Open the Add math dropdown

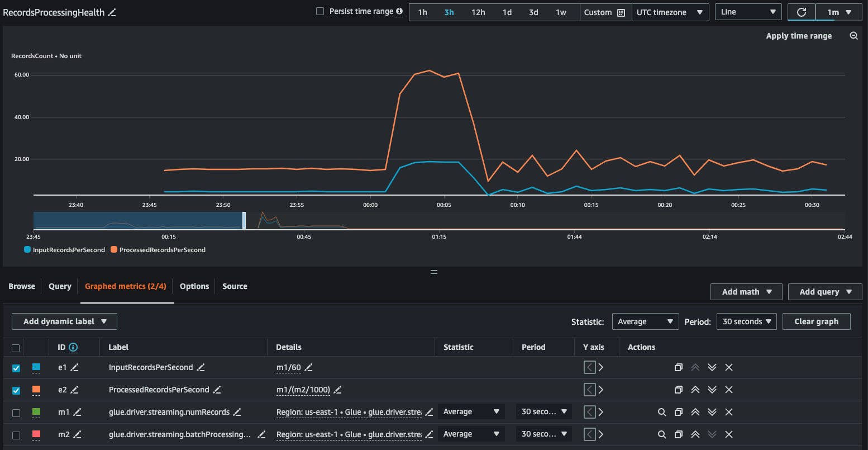(747, 292)
